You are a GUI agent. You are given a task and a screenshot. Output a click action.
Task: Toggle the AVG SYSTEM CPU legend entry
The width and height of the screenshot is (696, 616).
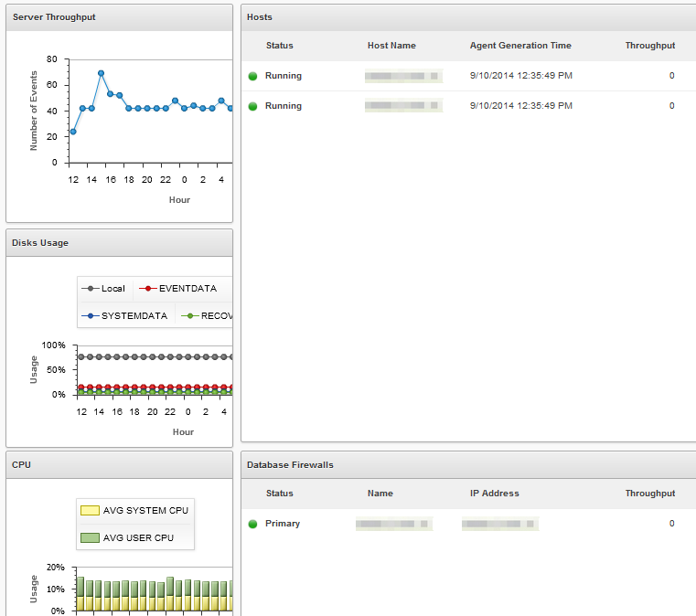[x=134, y=511]
